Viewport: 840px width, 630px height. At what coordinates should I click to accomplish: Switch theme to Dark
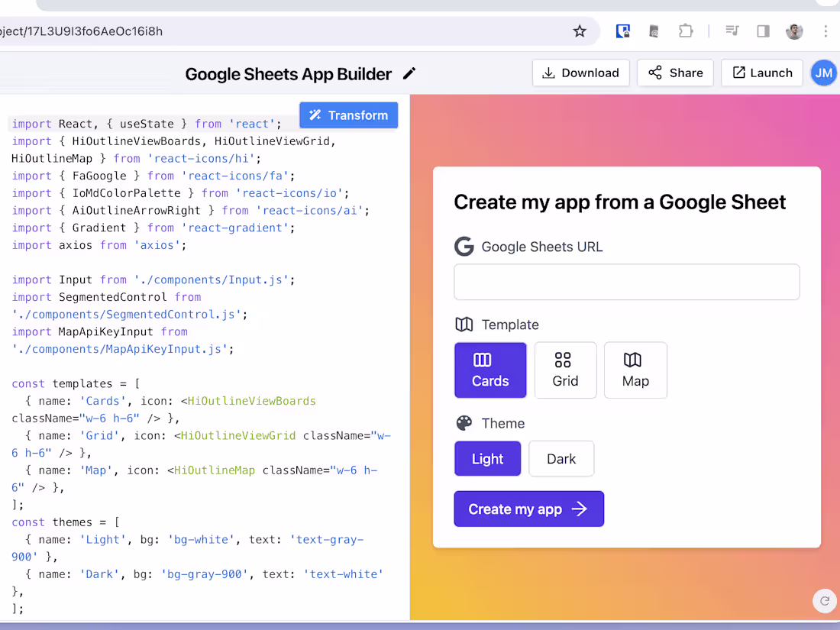coord(561,459)
